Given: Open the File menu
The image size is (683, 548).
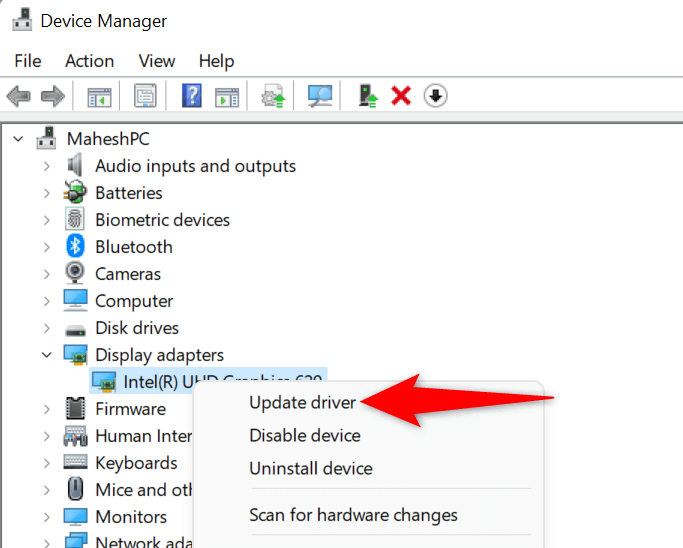Looking at the screenshot, I should tap(27, 61).
